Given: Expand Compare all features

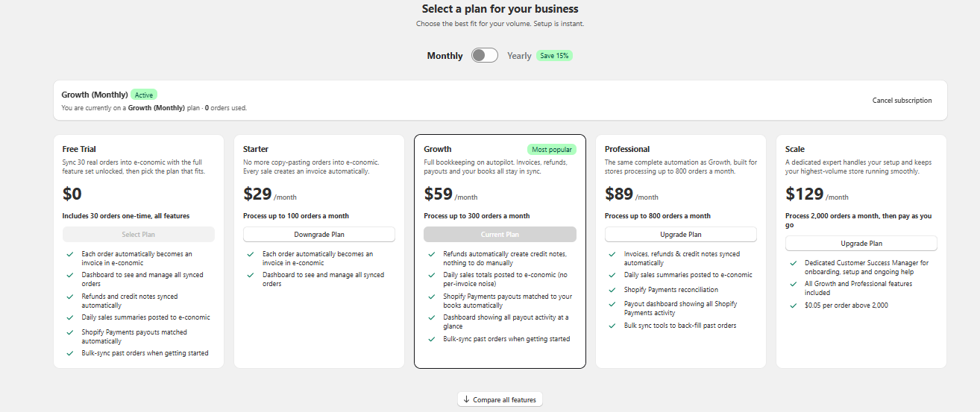Looking at the screenshot, I should pos(500,399).
